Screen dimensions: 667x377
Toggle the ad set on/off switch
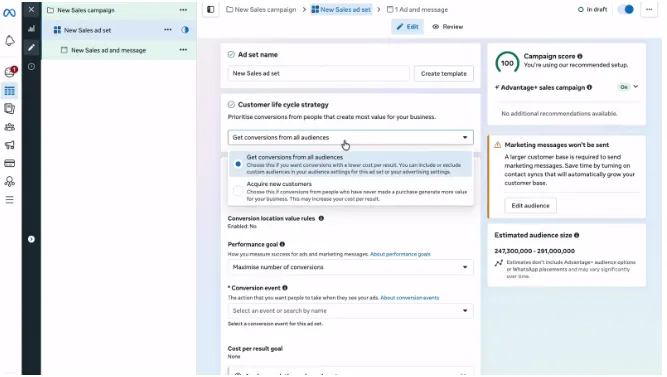coord(626,9)
